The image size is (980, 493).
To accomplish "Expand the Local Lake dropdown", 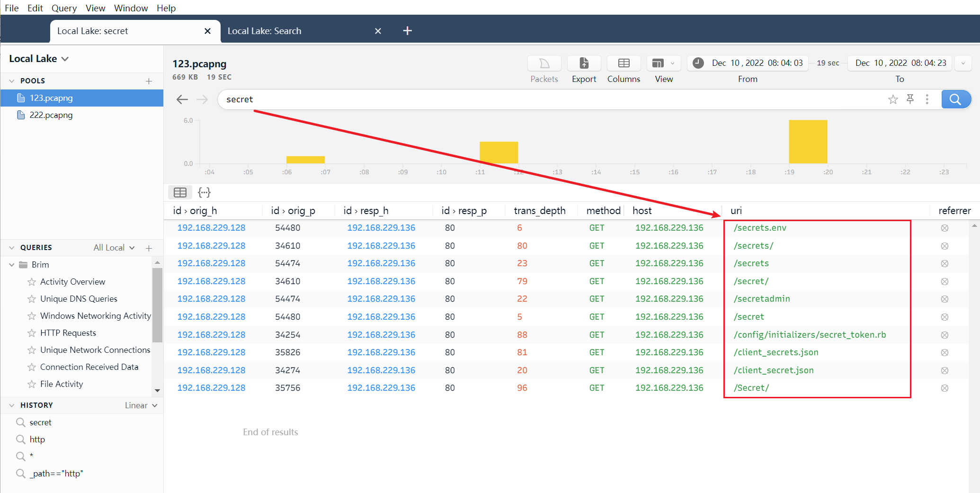I will [39, 59].
